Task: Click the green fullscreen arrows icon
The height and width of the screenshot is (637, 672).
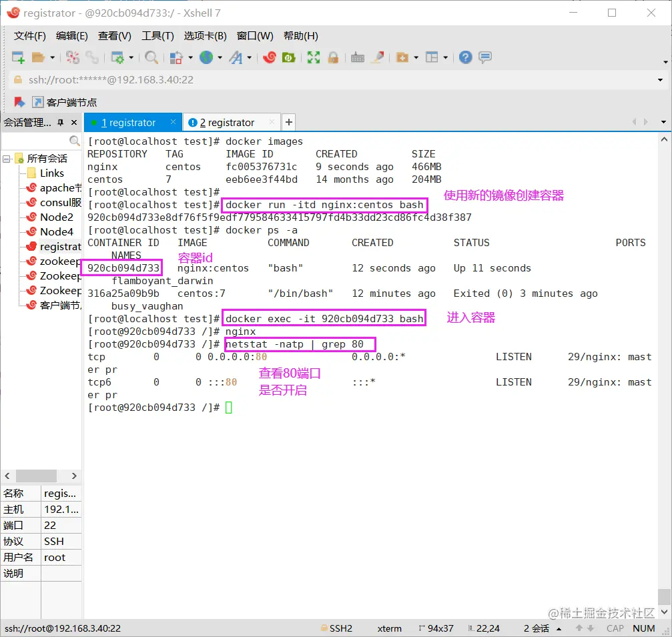Action: (313, 57)
